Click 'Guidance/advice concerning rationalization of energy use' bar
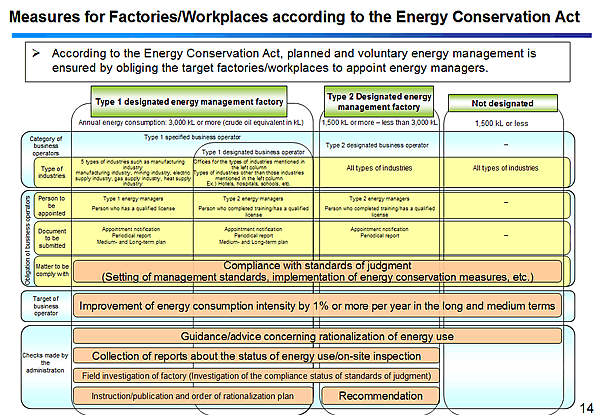 click(x=317, y=336)
